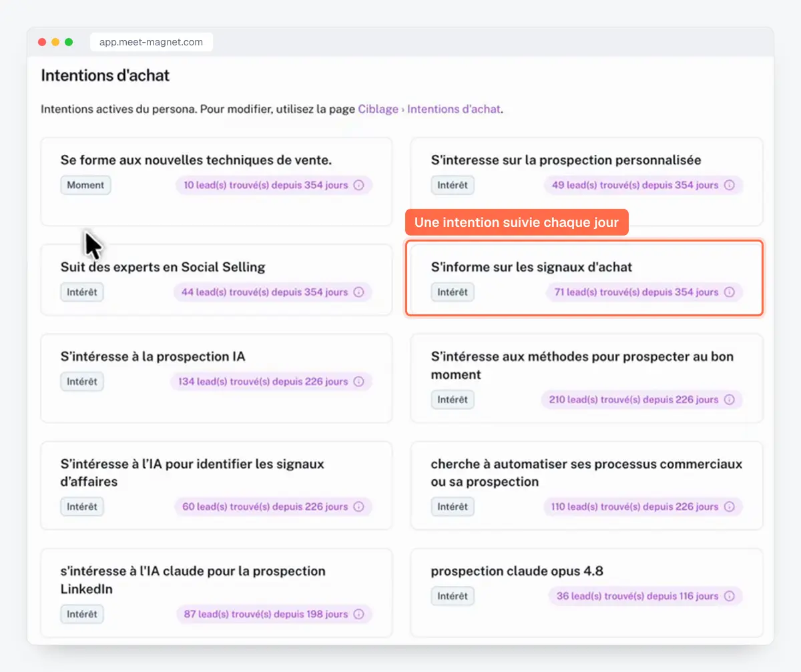This screenshot has height=672, width=801.
Task: Click Intérêt tag under prospection personnalisée
Action: click(x=453, y=185)
